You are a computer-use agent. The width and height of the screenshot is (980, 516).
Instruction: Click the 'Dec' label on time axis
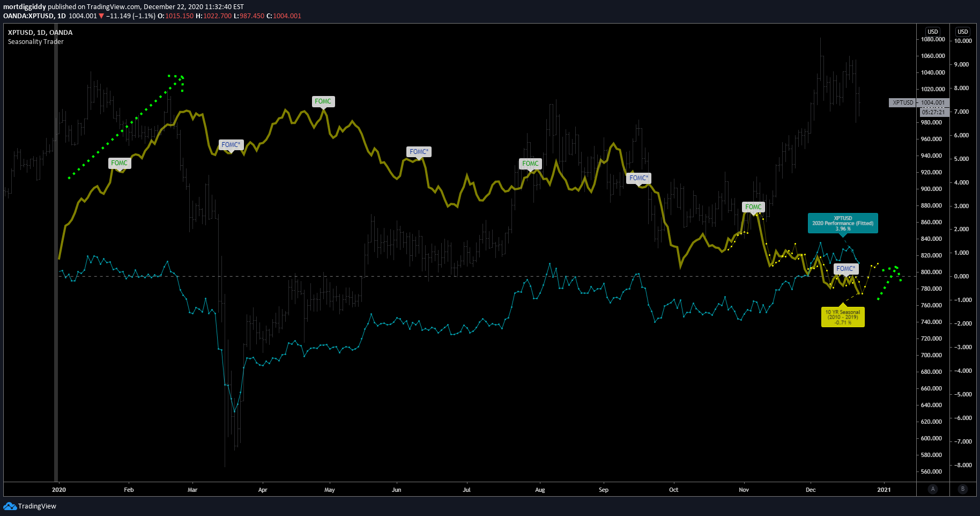coord(811,490)
